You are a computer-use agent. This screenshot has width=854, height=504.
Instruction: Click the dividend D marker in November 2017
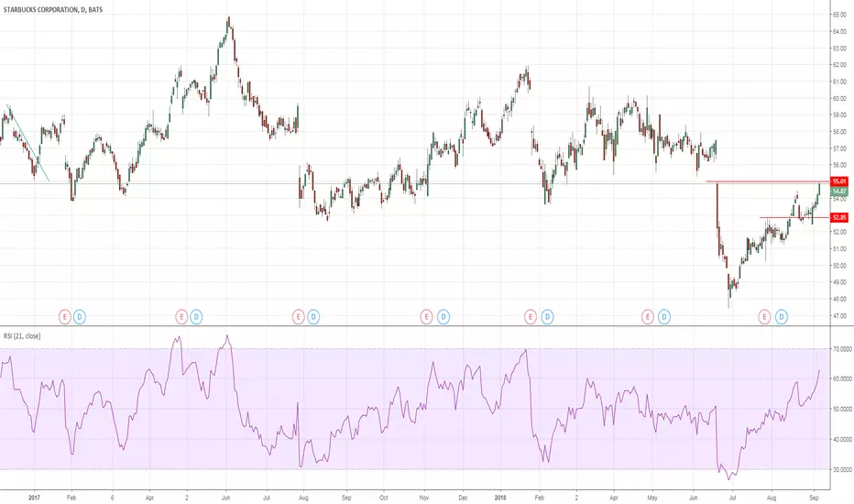pyautogui.click(x=443, y=316)
